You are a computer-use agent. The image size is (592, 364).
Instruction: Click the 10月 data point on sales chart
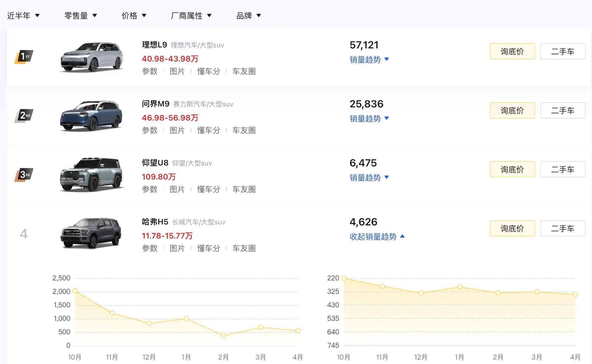pyautogui.click(x=75, y=291)
